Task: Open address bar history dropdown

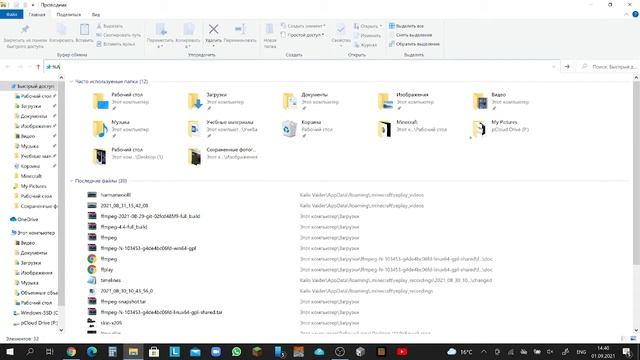Action: [x=554, y=67]
